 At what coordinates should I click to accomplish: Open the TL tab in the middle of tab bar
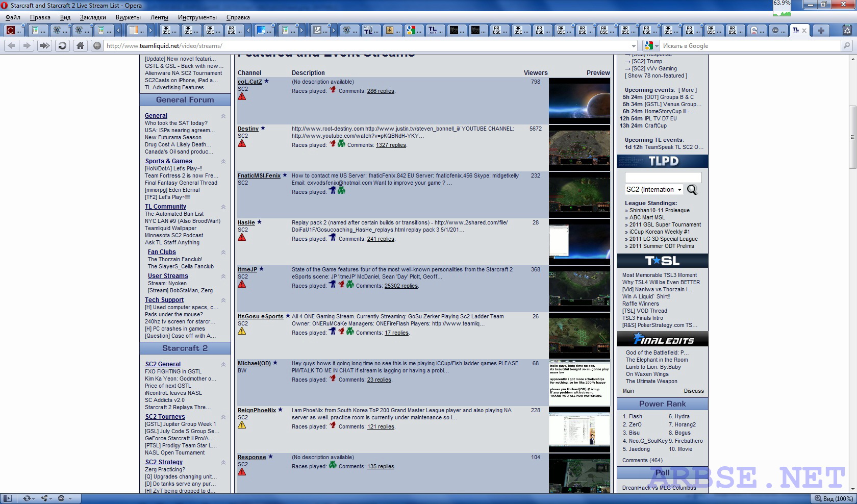pyautogui.click(x=371, y=31)
